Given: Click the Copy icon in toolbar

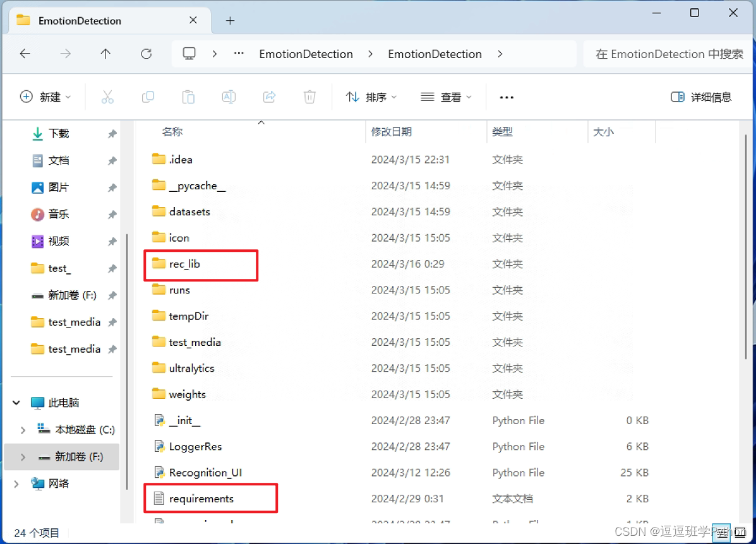Looking at the screenshot, I should pyautogui.click(x=148, y=97).
